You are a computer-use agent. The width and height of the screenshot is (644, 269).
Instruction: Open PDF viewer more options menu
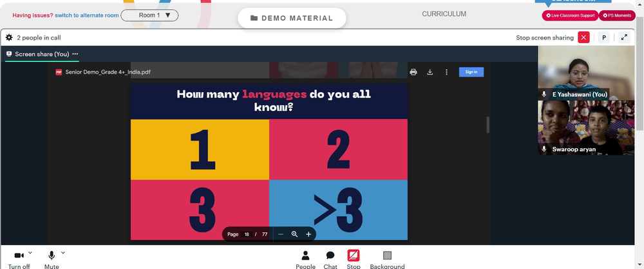[446, 72]
